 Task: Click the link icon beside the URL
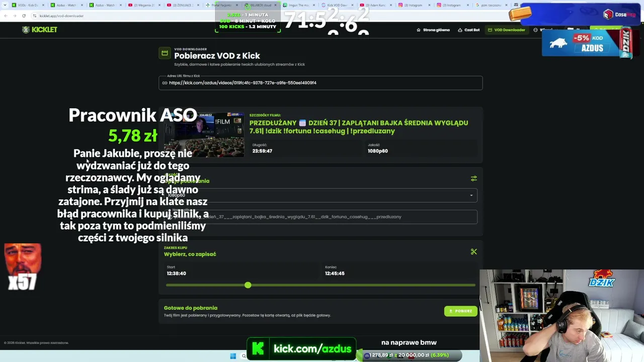click(165, 83)
